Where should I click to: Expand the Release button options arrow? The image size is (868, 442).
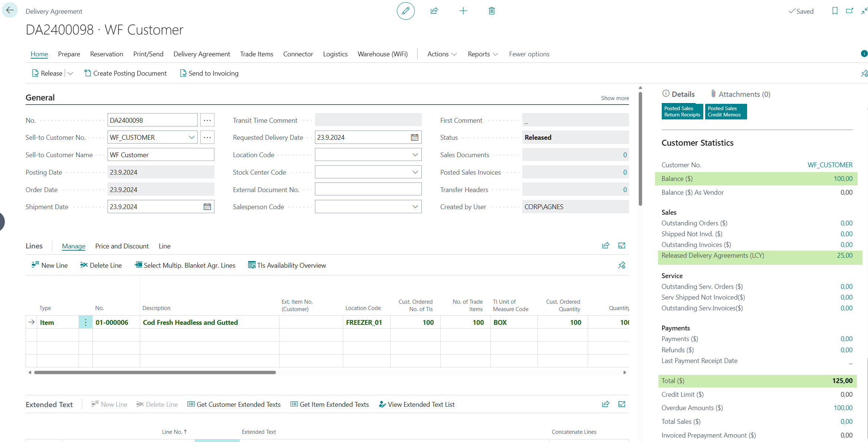(x=70, y=73)
